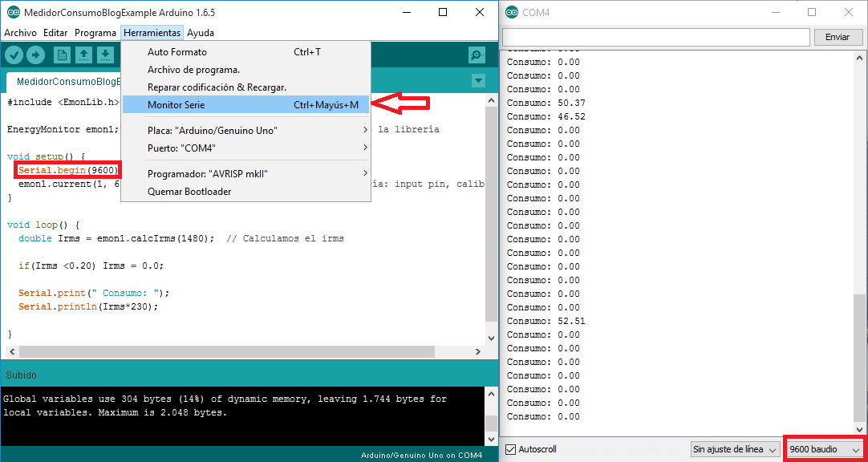Click the '#include <EmonLib.h>' code line

click(63, 102)
